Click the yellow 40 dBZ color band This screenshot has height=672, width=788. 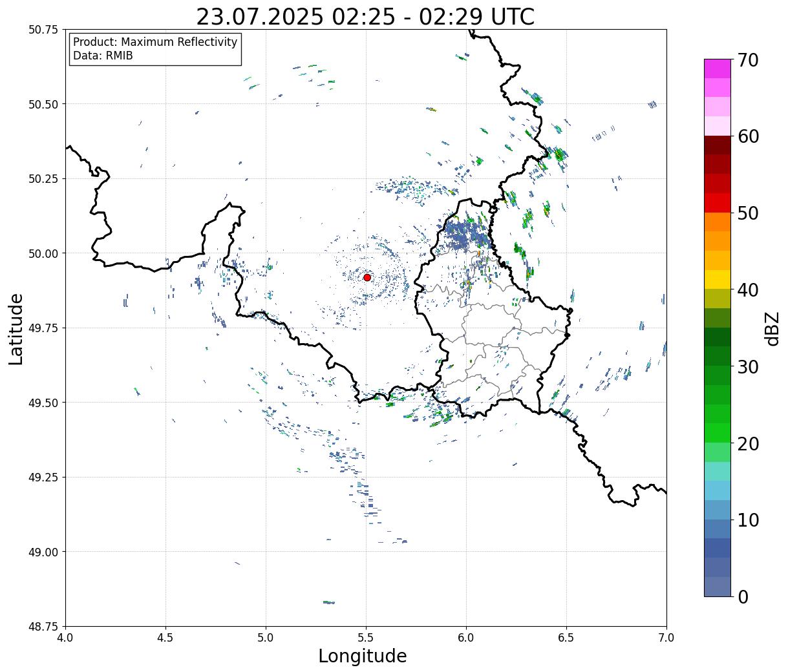pos(717,279)
